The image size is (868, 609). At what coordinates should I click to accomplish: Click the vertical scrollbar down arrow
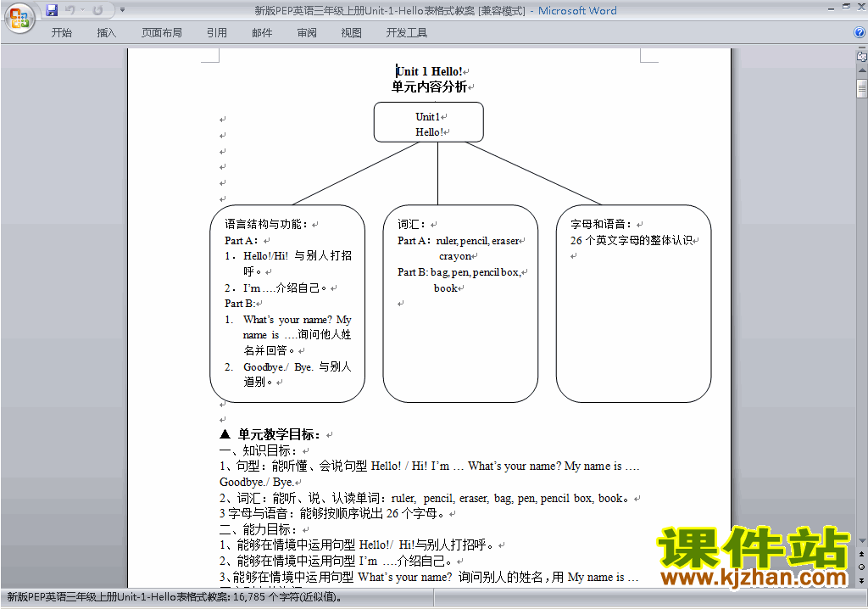pos(862,541)
